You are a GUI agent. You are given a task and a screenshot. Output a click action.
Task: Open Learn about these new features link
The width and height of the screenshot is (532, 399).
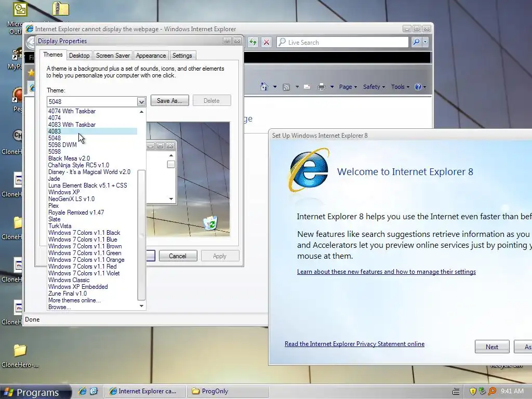[387, 272]
